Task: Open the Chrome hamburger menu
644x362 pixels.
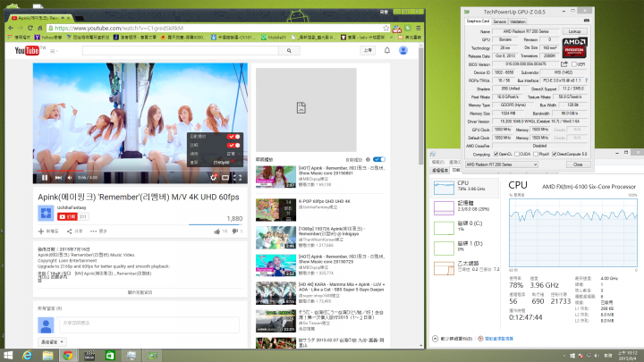Action: click(418, 28)
